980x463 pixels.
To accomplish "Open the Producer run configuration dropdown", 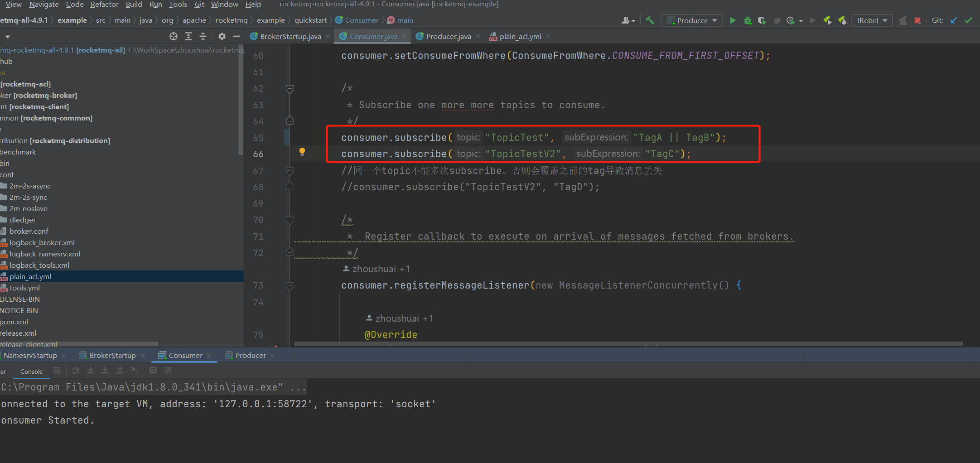I will click(691, 20).
